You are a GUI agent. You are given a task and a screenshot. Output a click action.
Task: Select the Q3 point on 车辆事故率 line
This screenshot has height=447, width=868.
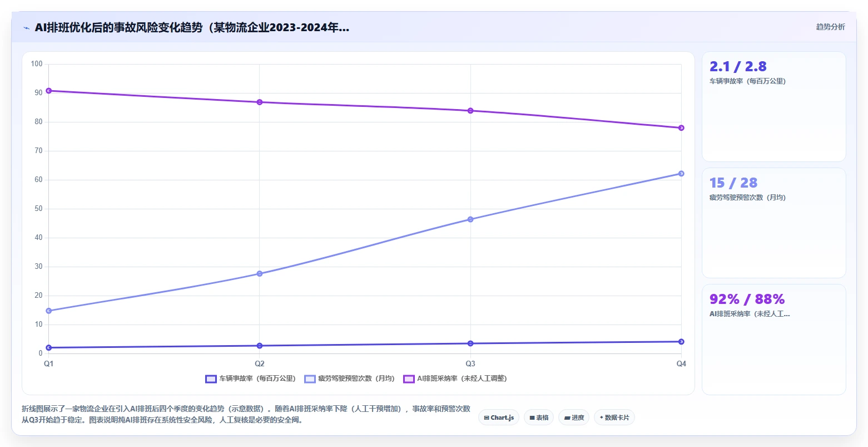tap(470, 343)
